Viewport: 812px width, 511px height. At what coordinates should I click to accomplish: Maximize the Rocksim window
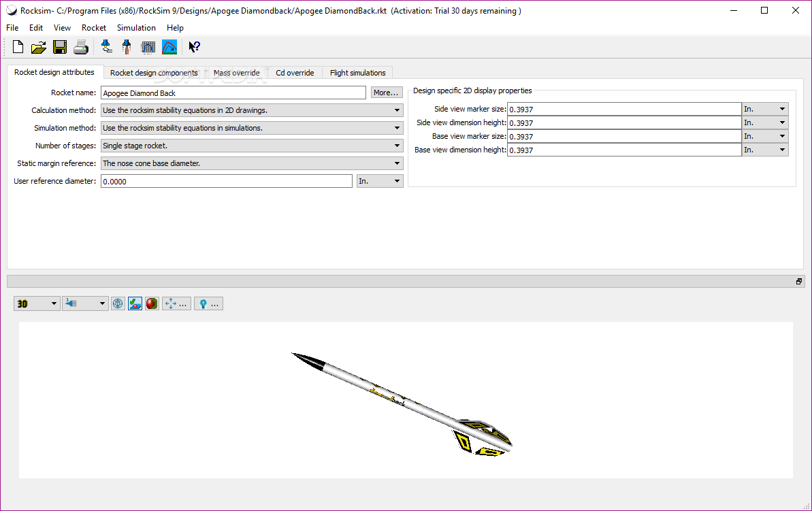764,10
